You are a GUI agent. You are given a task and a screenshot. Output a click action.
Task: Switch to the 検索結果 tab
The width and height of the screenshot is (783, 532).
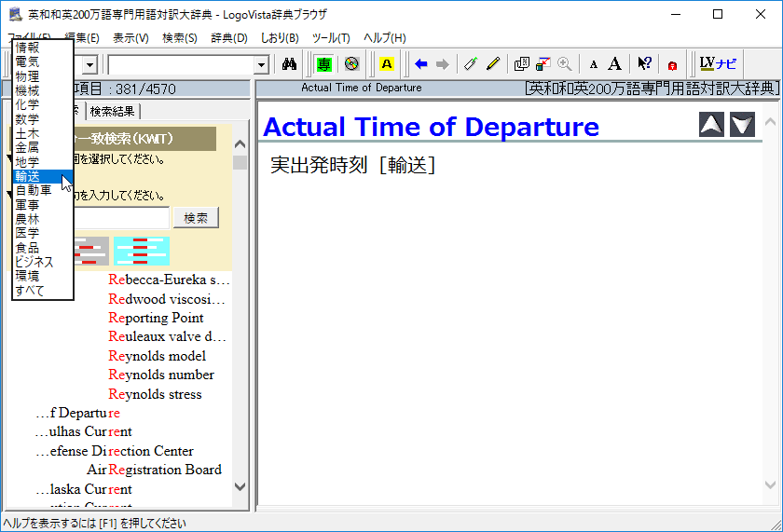[113, 112]
